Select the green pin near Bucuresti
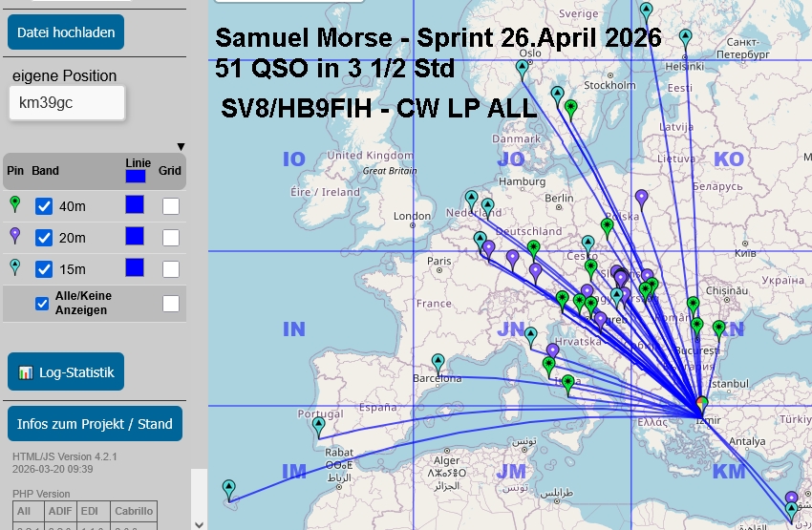This screenshot has height=530, width=812. point(697,328)
